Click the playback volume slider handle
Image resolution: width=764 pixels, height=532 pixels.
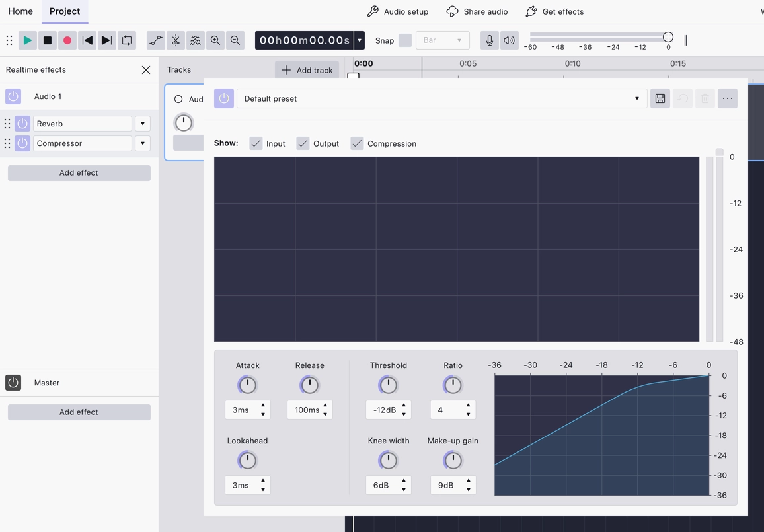[x=668, y=37]
